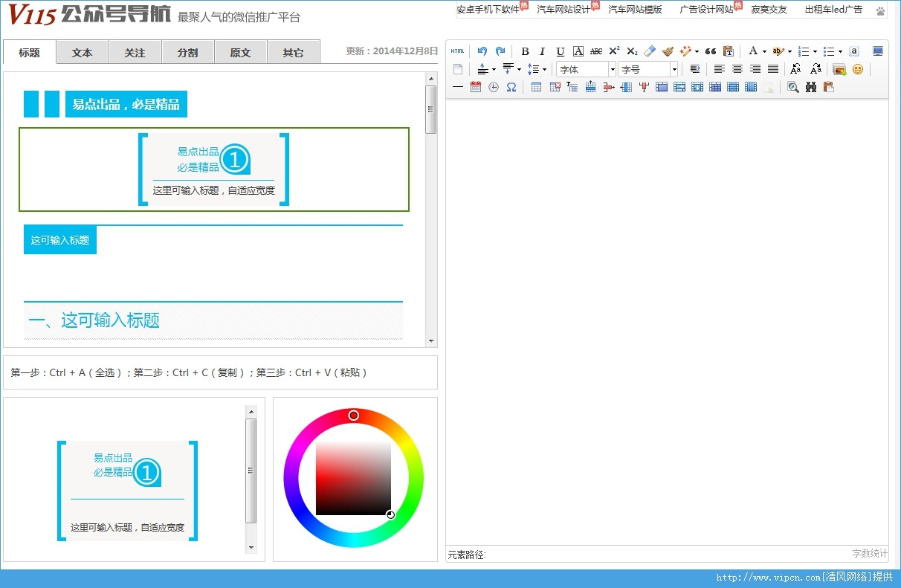Image resolution: width=901 pixels, height=588 pixels.
Task: Open the 寂寞交友 link
Action: coord(769,10)
